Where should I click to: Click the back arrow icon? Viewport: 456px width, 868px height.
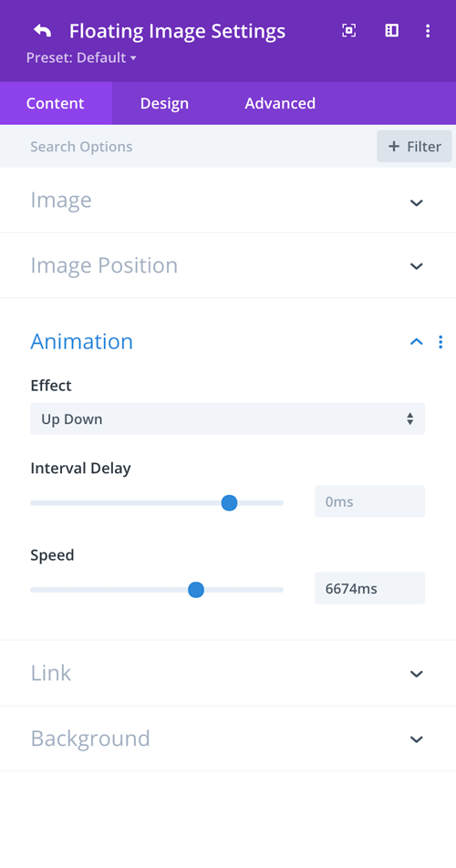pyautogui.click(x=43, y=30)
